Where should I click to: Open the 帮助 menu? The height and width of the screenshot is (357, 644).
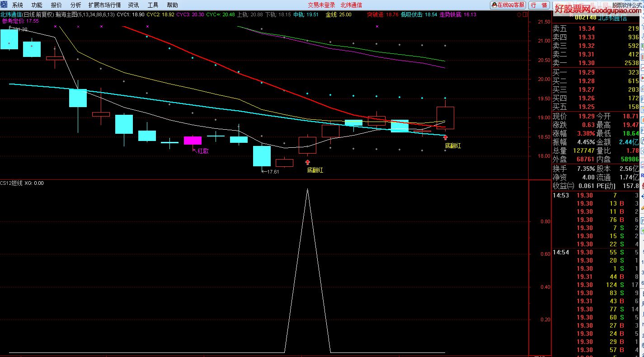point(172,5)
